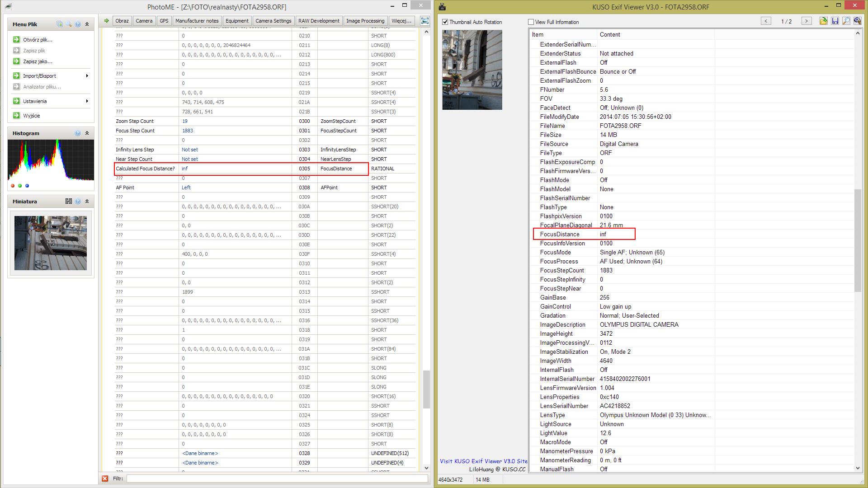Click Otwórz plik... menu entry

pos(38,40)
